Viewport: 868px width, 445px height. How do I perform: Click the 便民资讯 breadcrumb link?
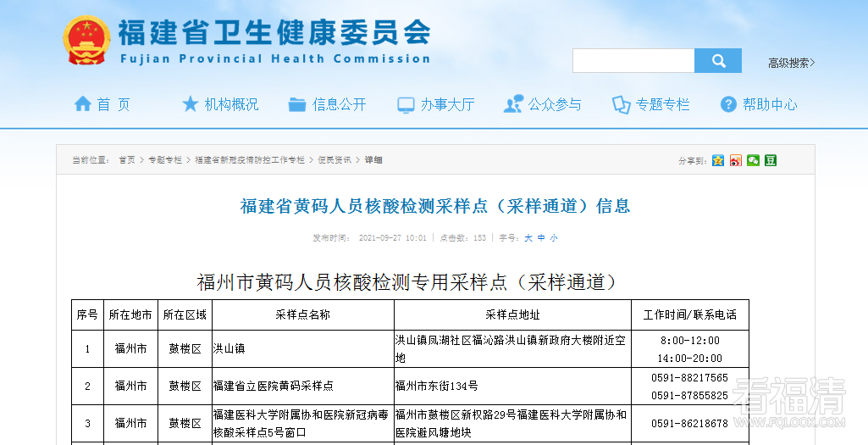tap(334, 160)
